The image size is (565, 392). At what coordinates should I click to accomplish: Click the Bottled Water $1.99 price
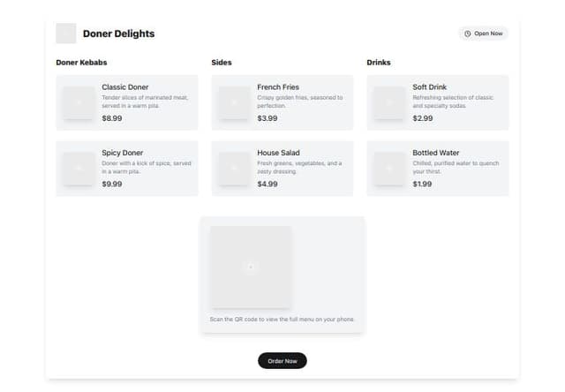coord(422,184)
